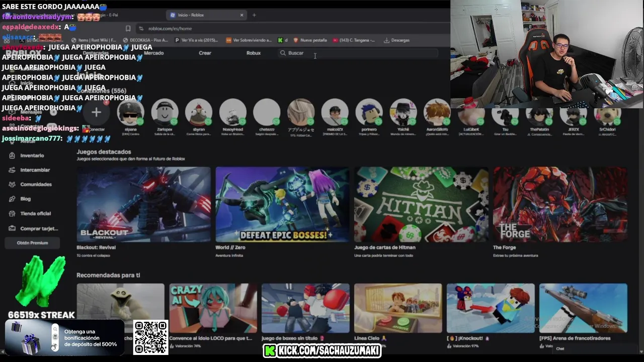Click the Recomendadas para ti heading

tap(108, 275)
